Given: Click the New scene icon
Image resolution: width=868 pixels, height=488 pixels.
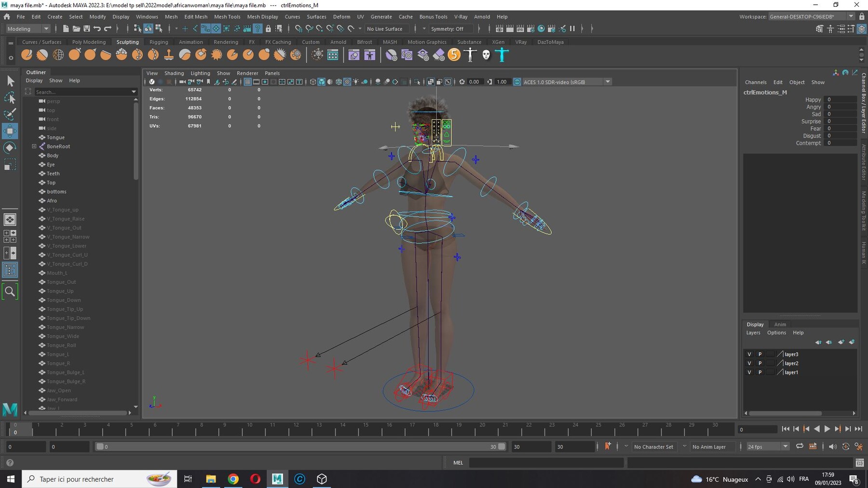Looking at the screenshot, I should [x=66, y=29].
